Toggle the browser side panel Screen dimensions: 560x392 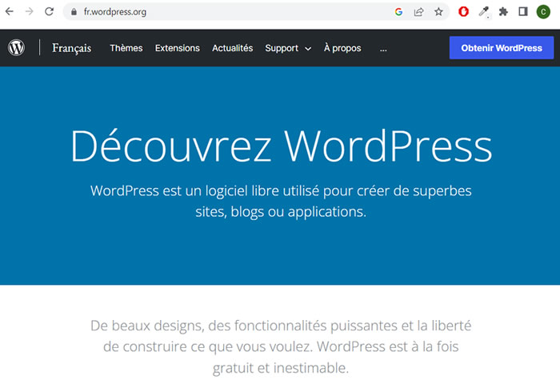tap(523, 12)
